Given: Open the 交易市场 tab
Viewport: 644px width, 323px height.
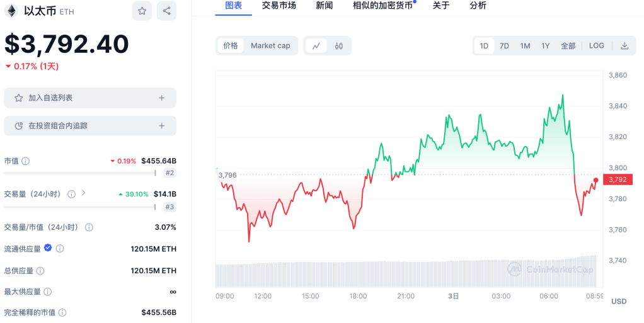Looking at the screenshot, I should tap(279, 6).
